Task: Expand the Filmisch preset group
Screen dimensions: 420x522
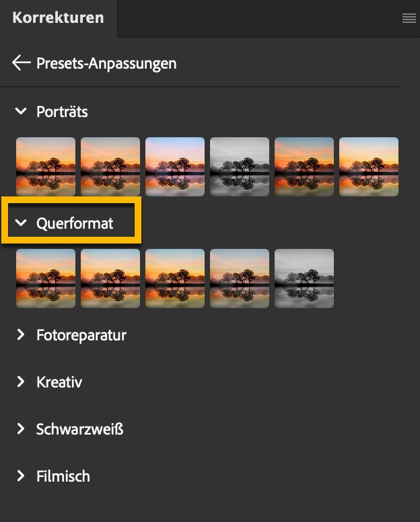Action: tap(22, 476)
